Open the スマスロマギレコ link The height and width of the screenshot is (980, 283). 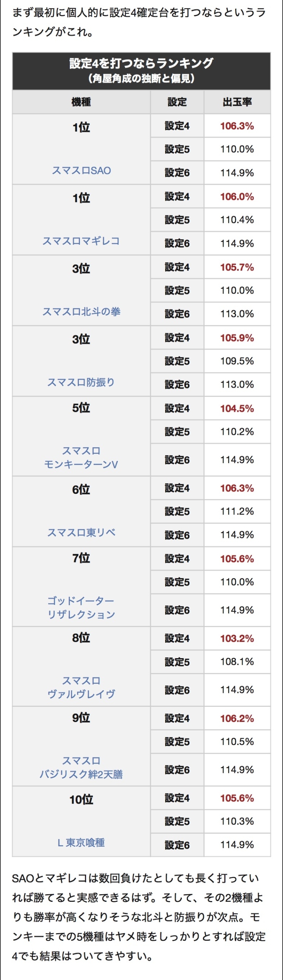pyautogui.click(x=81, y=241)
